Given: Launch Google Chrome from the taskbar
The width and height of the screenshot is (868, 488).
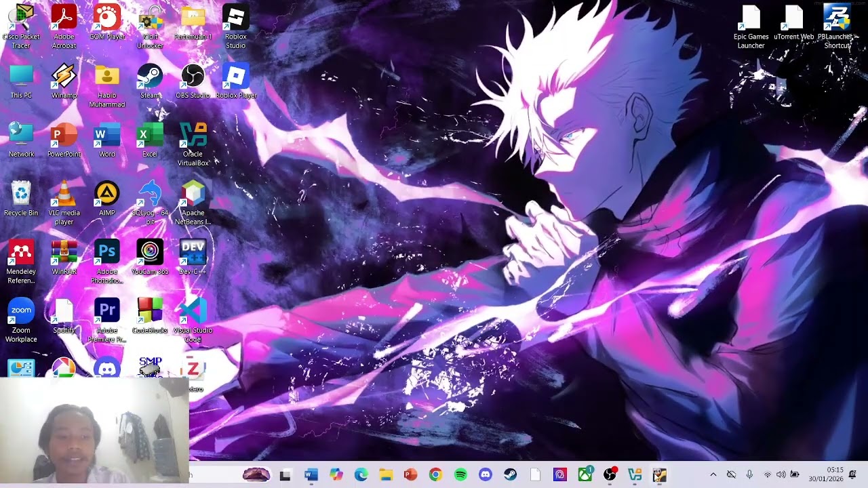Looking at the screenshot, I should (x=435, y=475).
